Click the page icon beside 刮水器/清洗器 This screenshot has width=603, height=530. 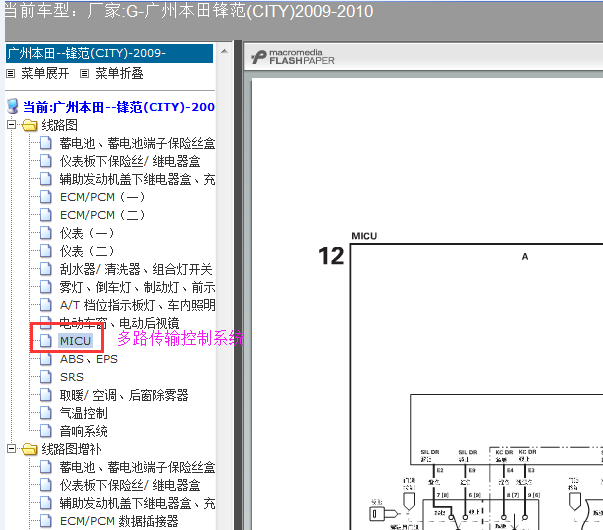[x=46, y=269]
